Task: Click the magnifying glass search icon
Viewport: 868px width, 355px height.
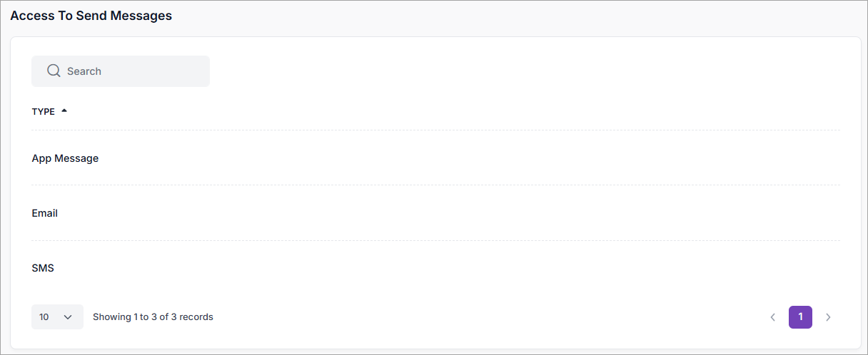Action: 54,71
